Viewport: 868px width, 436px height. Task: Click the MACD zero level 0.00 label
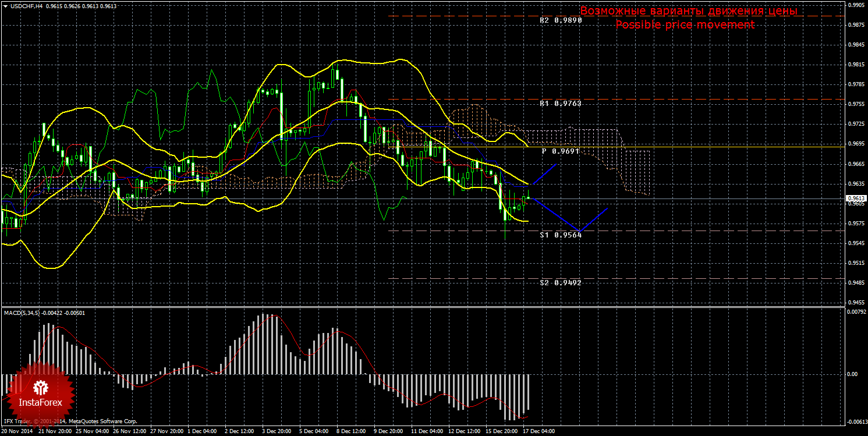pos(851,374)
